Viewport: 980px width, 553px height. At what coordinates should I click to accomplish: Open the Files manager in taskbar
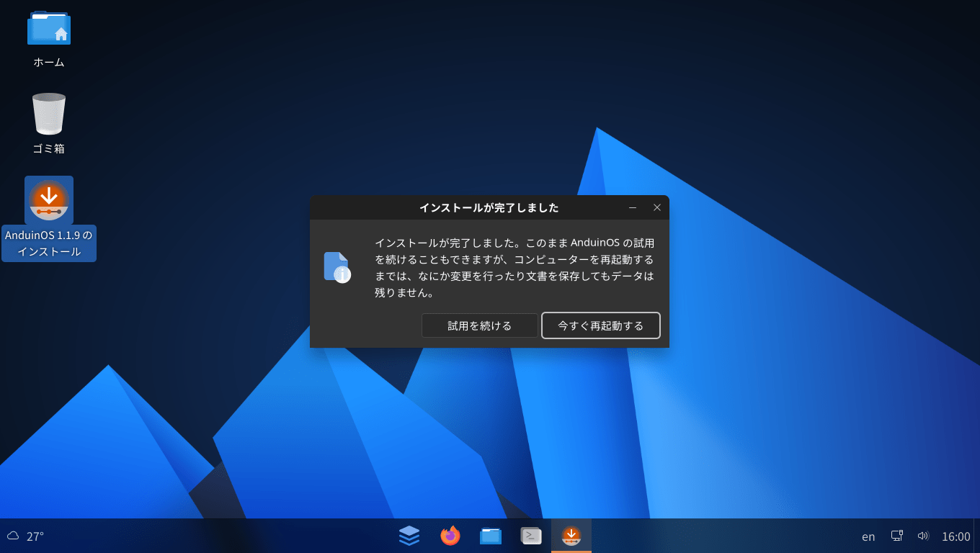click(x=491, y=536)
